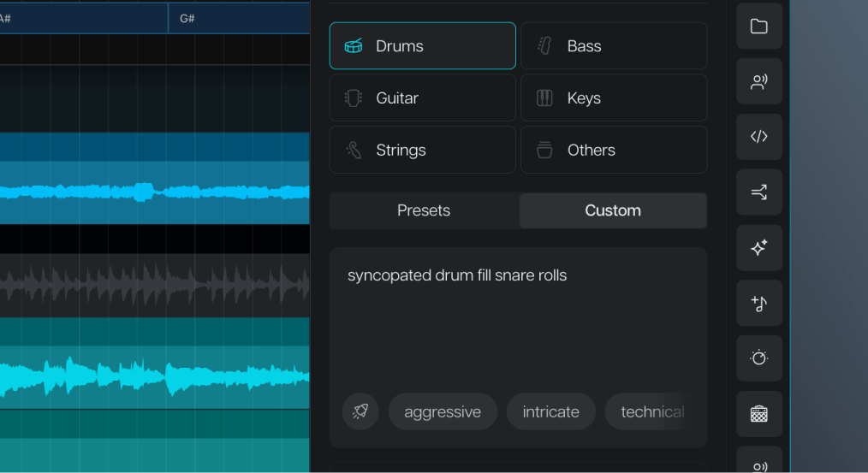Click the rocket icon in the prompt box
The width and height of the screenshot is (868, 473).
pyautogui.click(x=360, y=411)
